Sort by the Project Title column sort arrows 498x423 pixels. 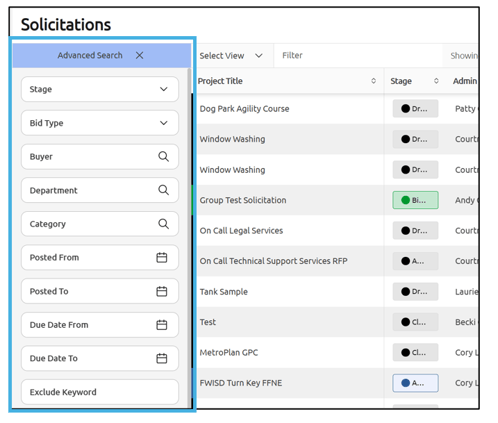[x=373, y=81]
